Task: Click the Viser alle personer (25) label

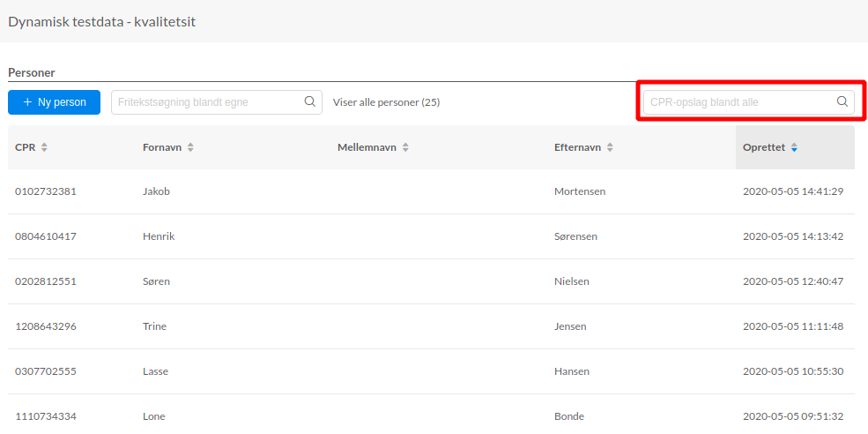Action: tap(386, 102)
